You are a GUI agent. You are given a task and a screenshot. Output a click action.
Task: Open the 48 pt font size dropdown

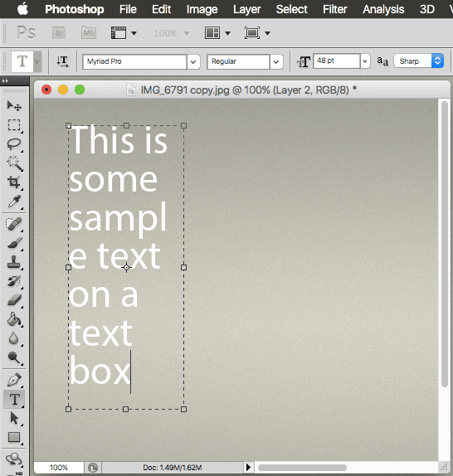coord(365,61)
